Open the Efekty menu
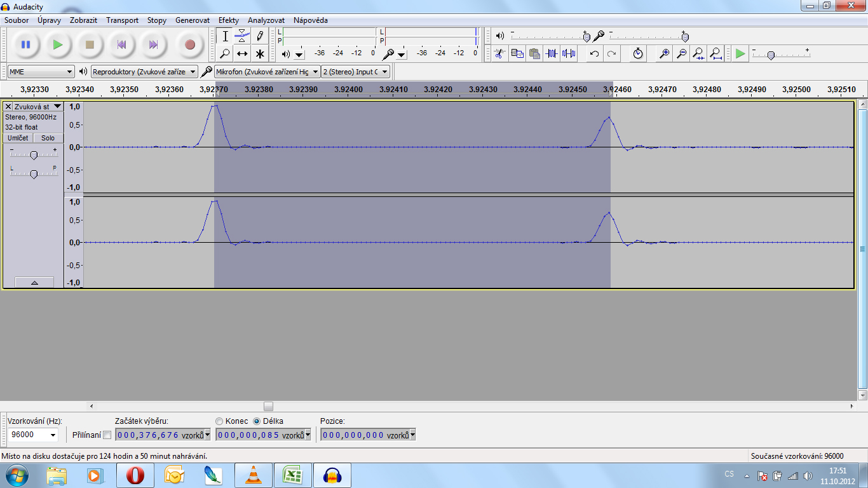The width and height of the screenshot is (868, 488). coord(229,20)
